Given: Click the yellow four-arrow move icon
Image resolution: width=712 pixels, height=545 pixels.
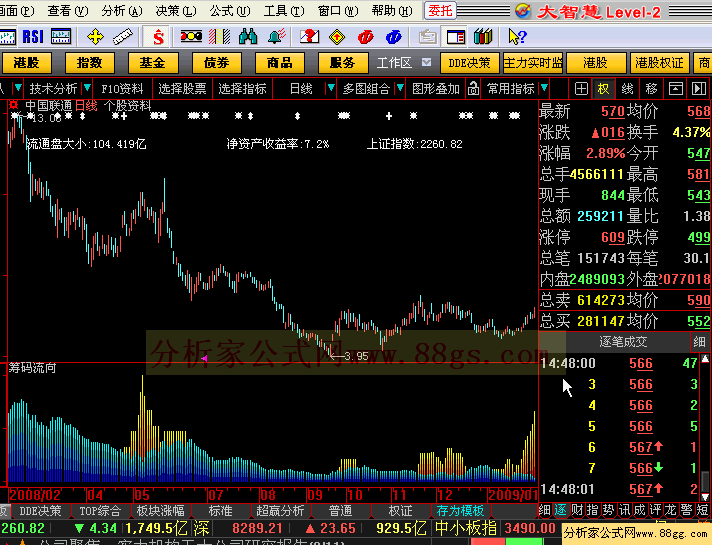Looking at the screenshot, I should pos(95,36).
